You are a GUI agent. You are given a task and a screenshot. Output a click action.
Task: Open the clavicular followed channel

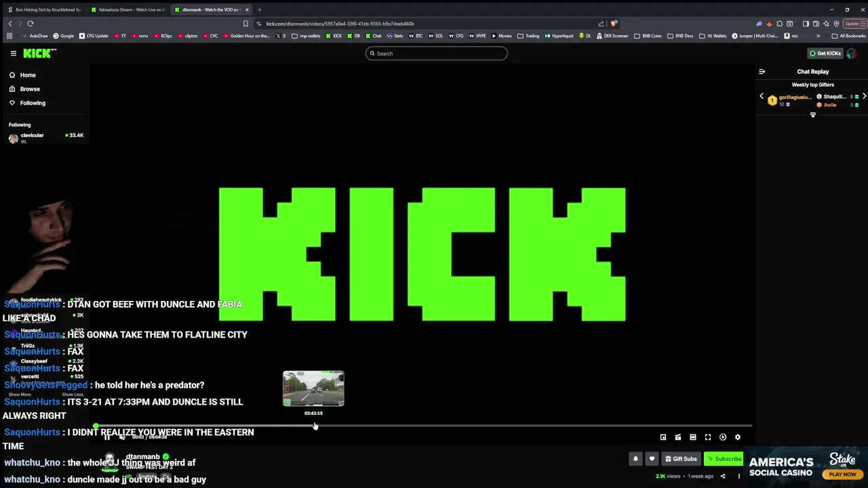[45, 138]
